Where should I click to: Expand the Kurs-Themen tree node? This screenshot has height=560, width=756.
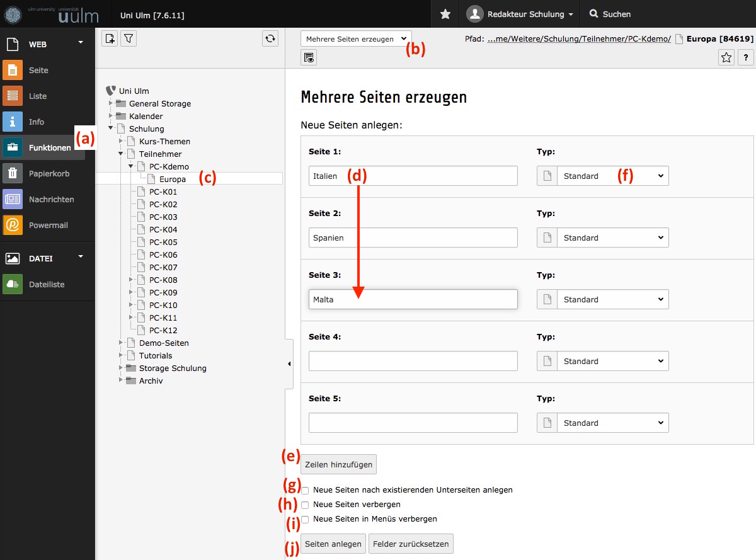(121, 141)
